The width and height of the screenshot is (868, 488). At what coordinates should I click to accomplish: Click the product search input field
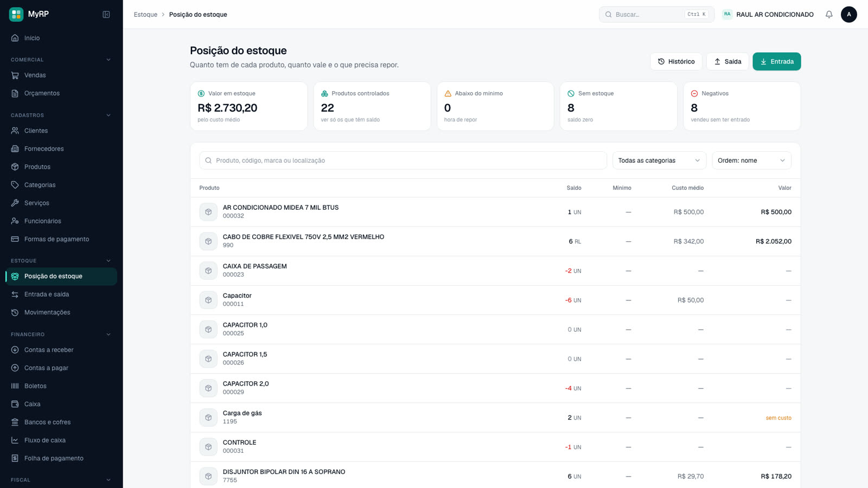point(403,160)
